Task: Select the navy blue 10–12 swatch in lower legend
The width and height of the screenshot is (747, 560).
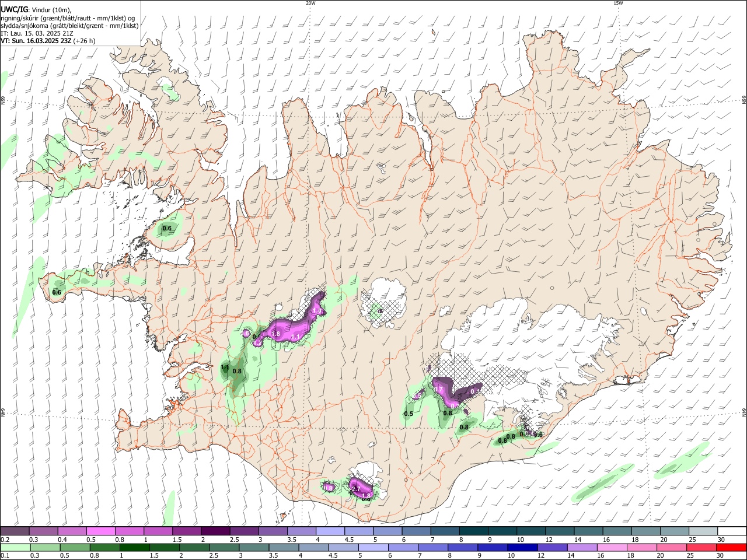Action: pyautogui.click(x=521, y=548)
